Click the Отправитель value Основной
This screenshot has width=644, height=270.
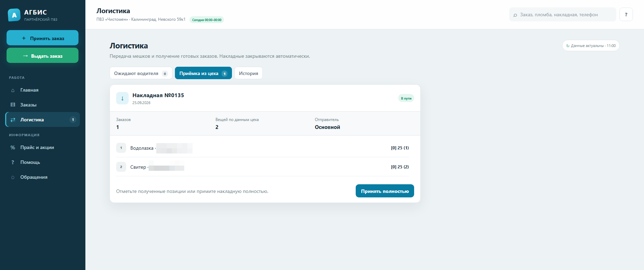tap(327, 127)
